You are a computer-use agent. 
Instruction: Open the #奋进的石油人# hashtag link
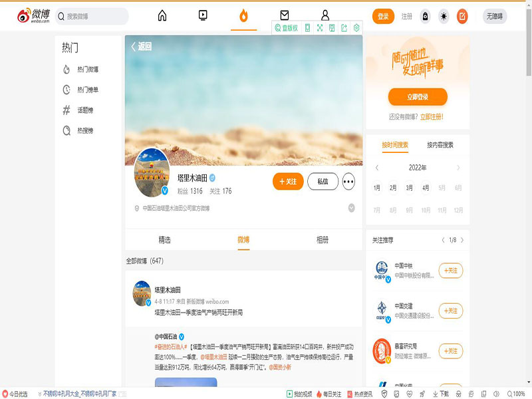pos(171,346)
